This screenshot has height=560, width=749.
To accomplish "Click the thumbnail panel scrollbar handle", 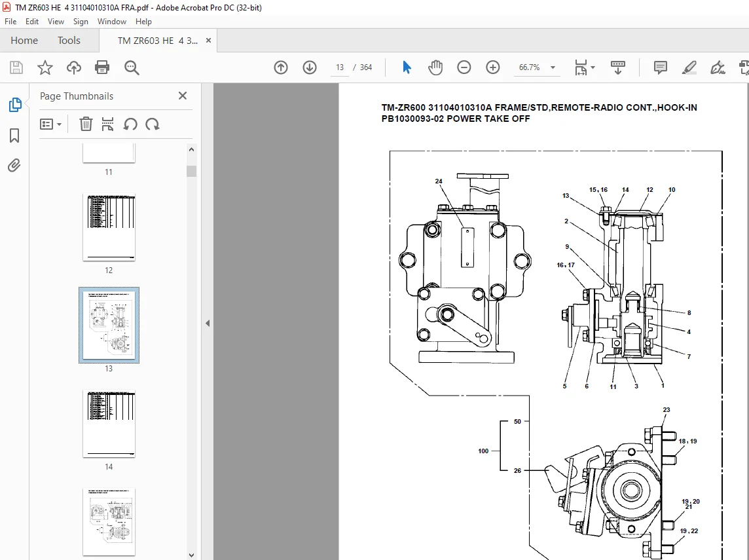I will (192, 171).
